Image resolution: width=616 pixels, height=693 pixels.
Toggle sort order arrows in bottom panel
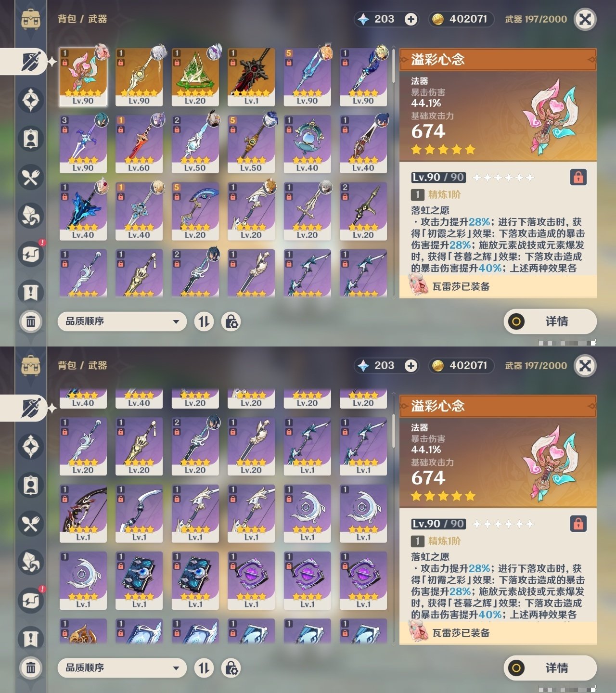tap(204, 668)
